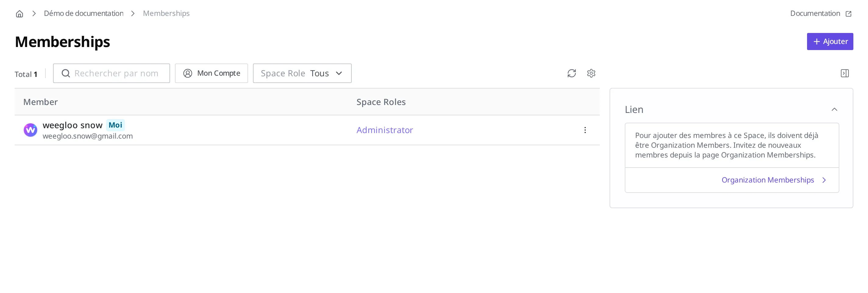
Task: Click the Memberships breadcrumb item
Action: (166, 13)
